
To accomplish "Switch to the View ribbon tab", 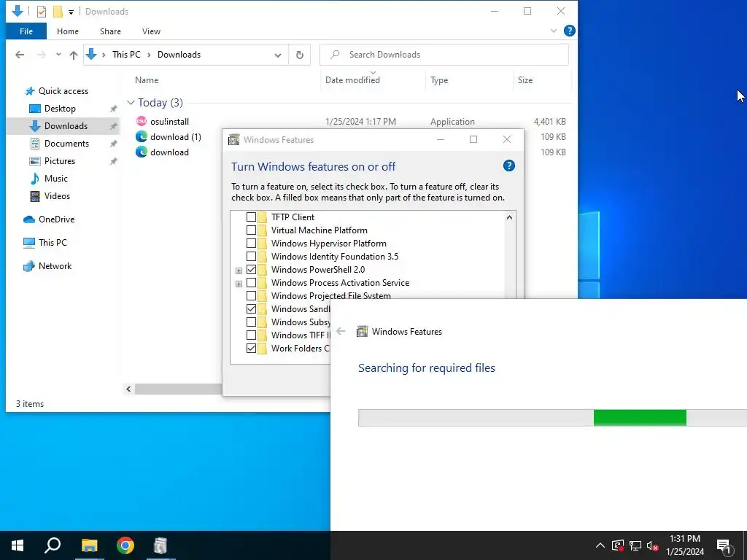I will pyautogui.click(x=151, y=31).
